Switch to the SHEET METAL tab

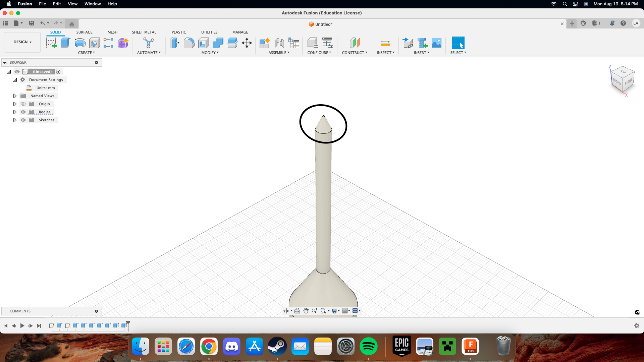pos(144,32)
